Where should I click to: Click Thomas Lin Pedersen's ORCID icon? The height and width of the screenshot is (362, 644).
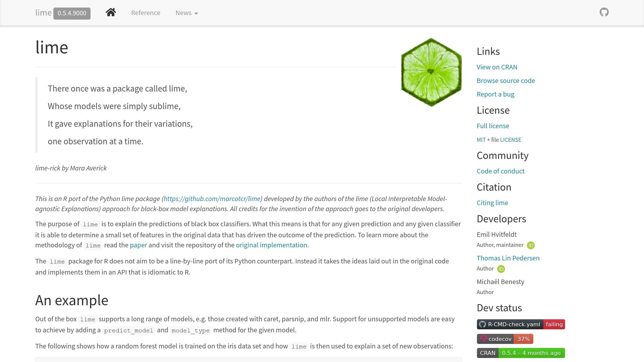tap(501, 269)
